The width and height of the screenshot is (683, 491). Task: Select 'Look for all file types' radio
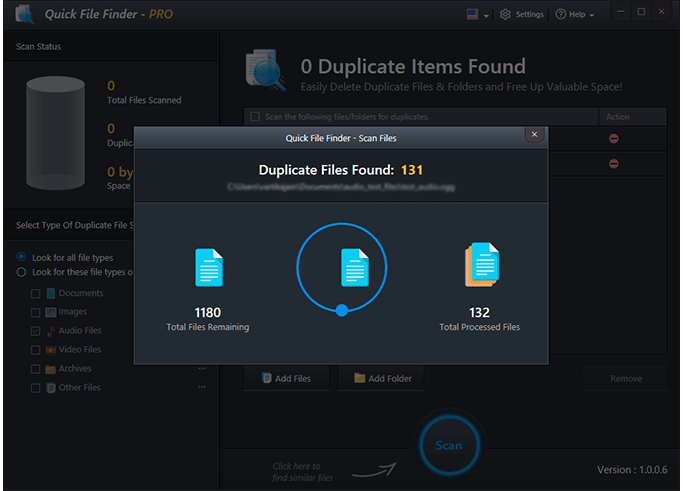(x=22, y=258)
